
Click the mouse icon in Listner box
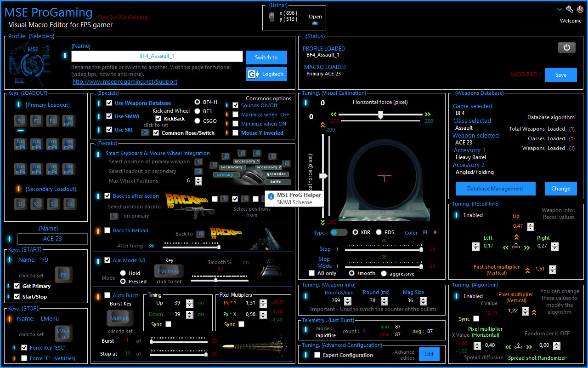pos(271,17)
